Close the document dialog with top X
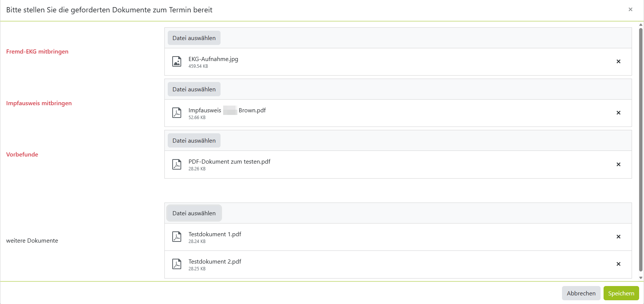Image resolution: width=644 pixels, height=304 pixels. pos(630,9)
